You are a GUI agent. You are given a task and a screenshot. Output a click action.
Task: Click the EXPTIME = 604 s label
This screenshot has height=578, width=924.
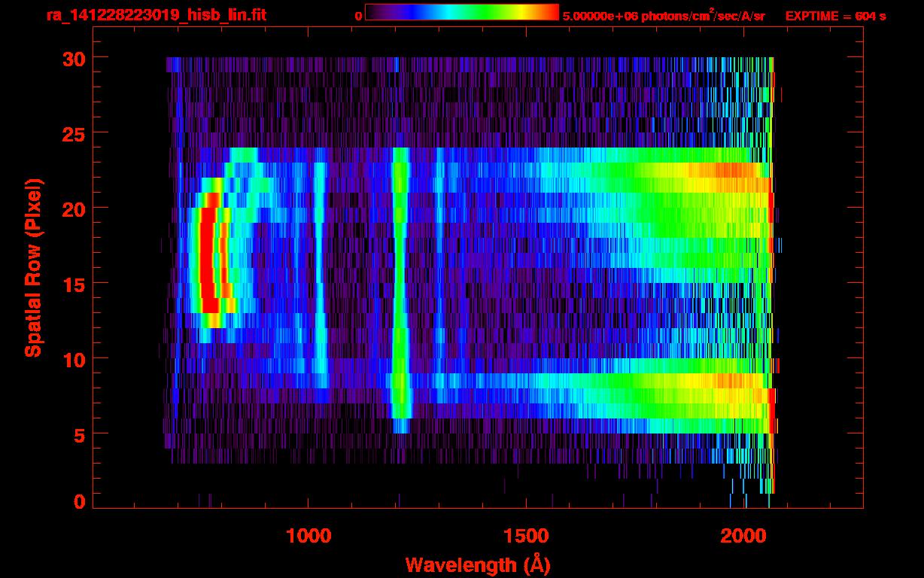click(835, 16)
